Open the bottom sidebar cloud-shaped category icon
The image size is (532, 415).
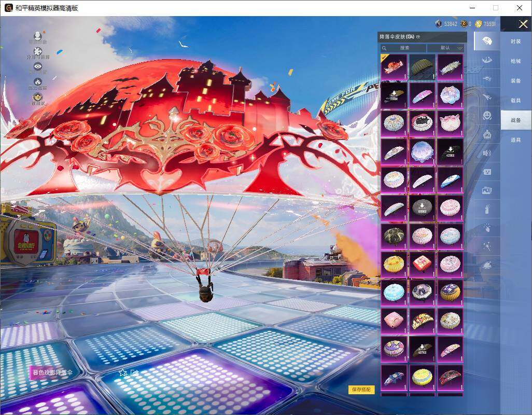487,265
